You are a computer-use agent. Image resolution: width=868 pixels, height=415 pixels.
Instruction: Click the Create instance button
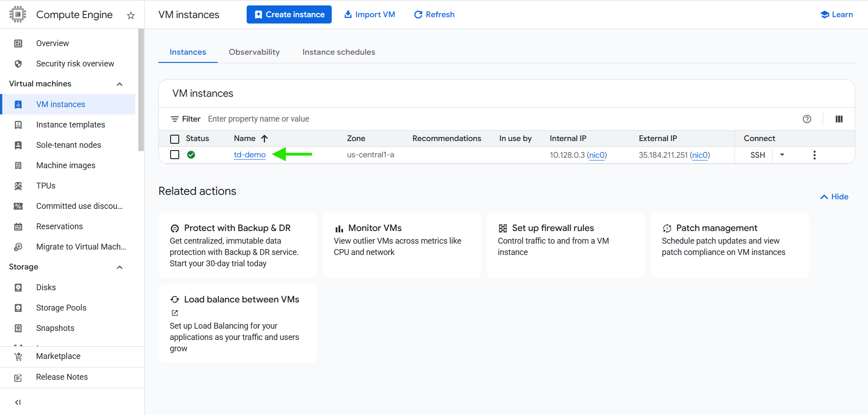[289, 14]
